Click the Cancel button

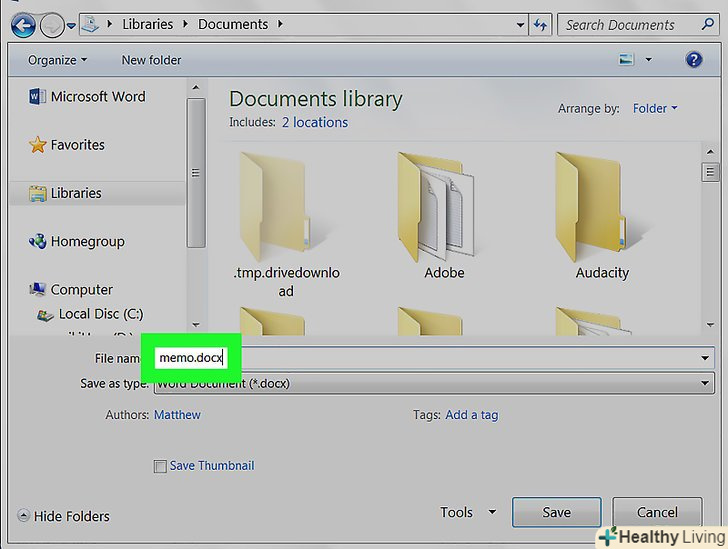(x=657, y=512)
